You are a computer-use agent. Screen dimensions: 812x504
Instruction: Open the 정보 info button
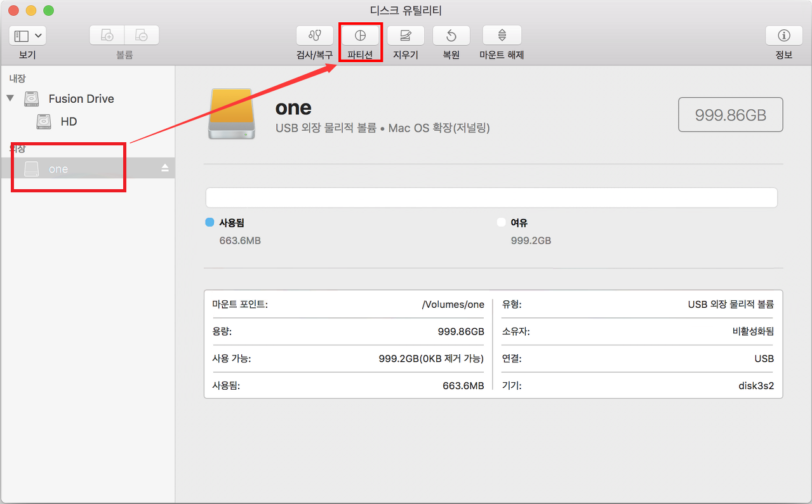(x=784, y=36)
